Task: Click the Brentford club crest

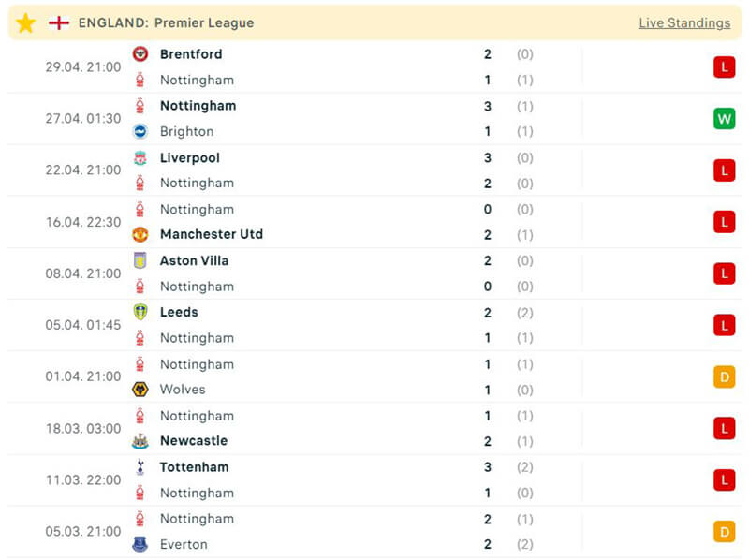Action: click(x=140, y=54)
